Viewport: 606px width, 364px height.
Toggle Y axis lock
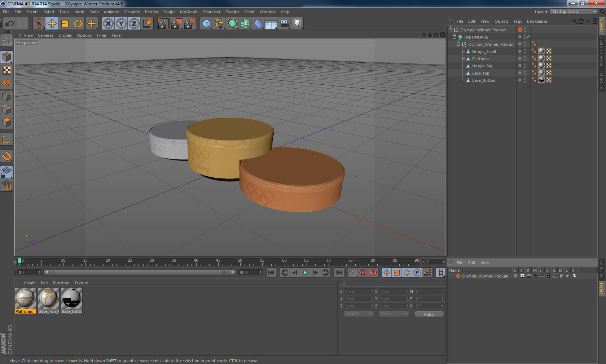click(121, 24)
